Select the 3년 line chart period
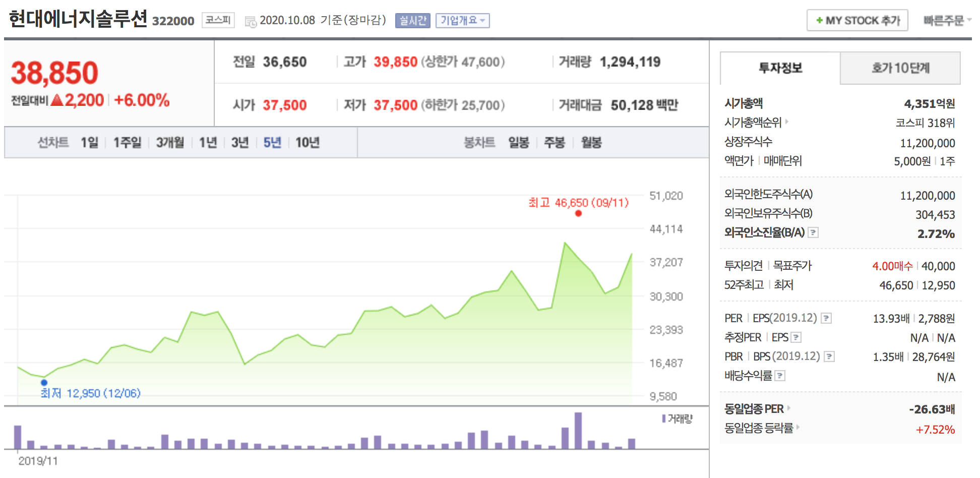980x478 pixels. [240, 143]
